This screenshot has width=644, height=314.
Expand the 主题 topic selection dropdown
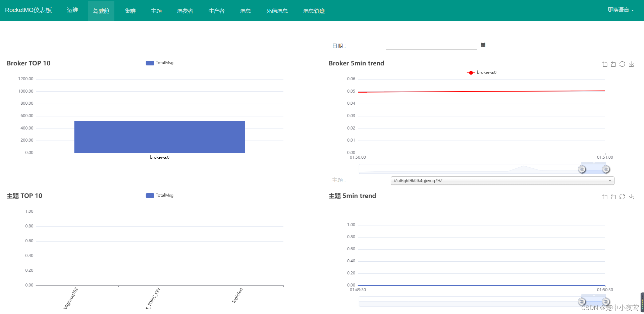[x=502, y=180]
